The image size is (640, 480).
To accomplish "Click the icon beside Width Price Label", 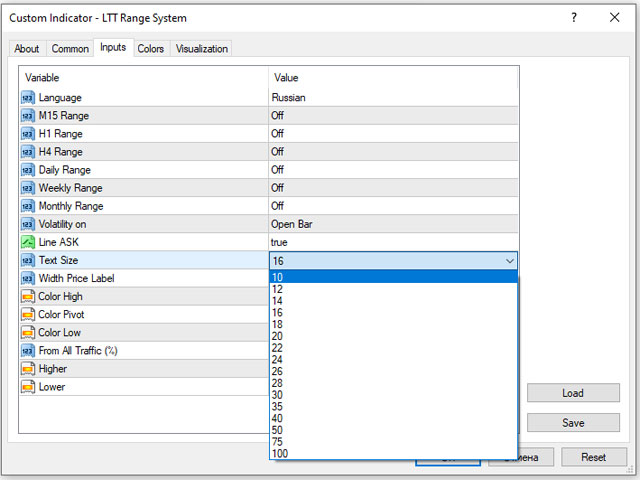I will coord(28,278).
